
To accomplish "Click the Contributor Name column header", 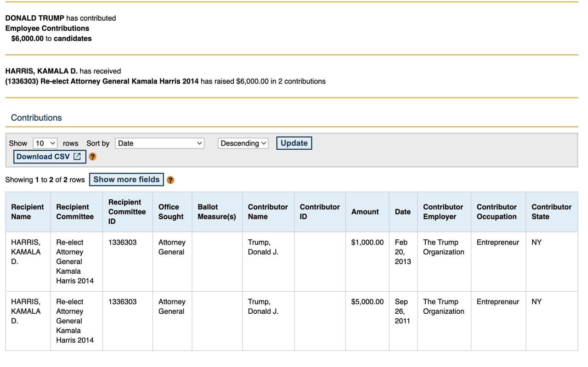I will click(268, 212).
